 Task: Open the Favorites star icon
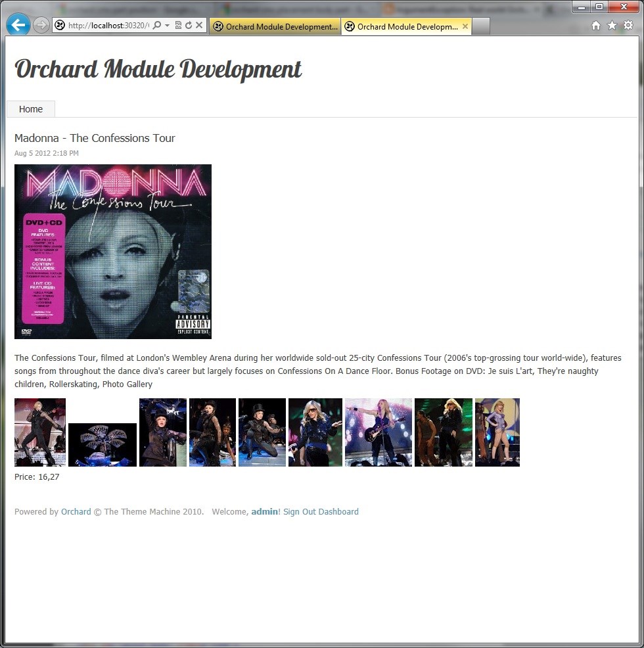click(612, 26)
